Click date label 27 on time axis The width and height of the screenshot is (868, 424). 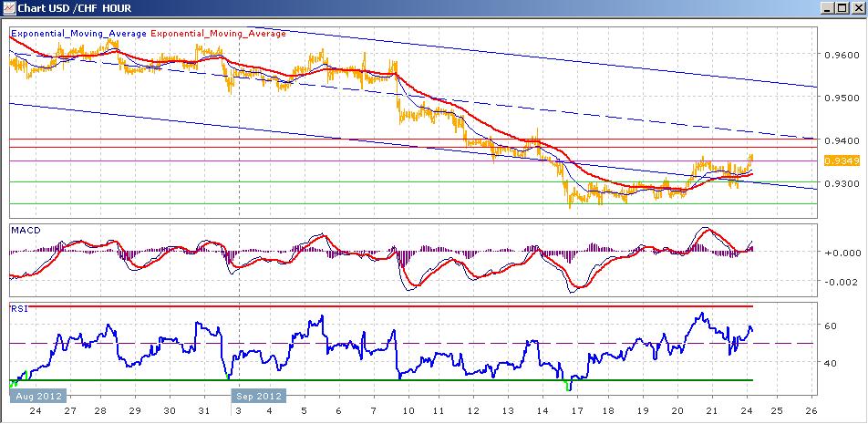point(69,412)
